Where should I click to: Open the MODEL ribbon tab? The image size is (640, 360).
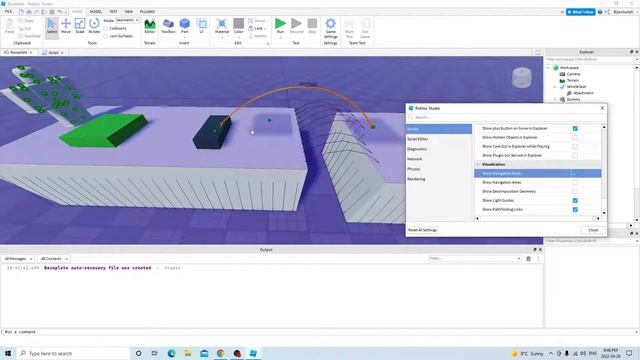pos(96,12)
